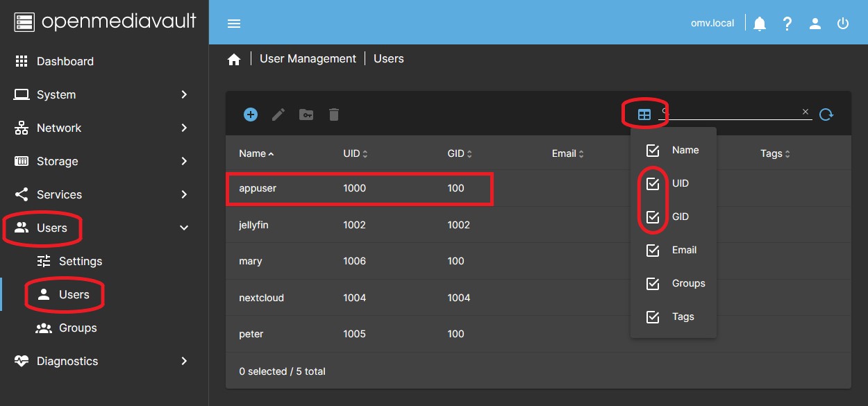Click the pencil edit icon
Screen dimensions: 868x406
[x=278, y=115]
